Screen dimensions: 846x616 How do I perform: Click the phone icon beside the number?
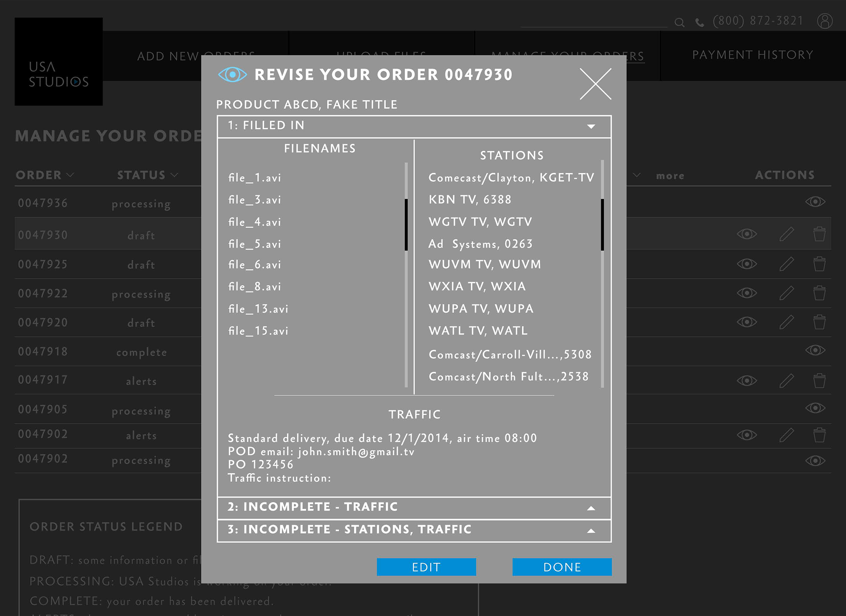pos(699,22)
